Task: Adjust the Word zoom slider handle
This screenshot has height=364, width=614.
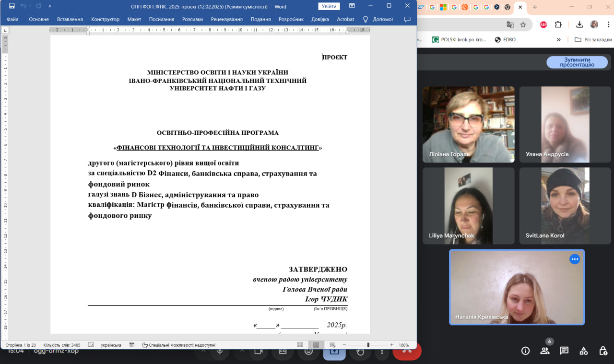Action: click(368, 345)
